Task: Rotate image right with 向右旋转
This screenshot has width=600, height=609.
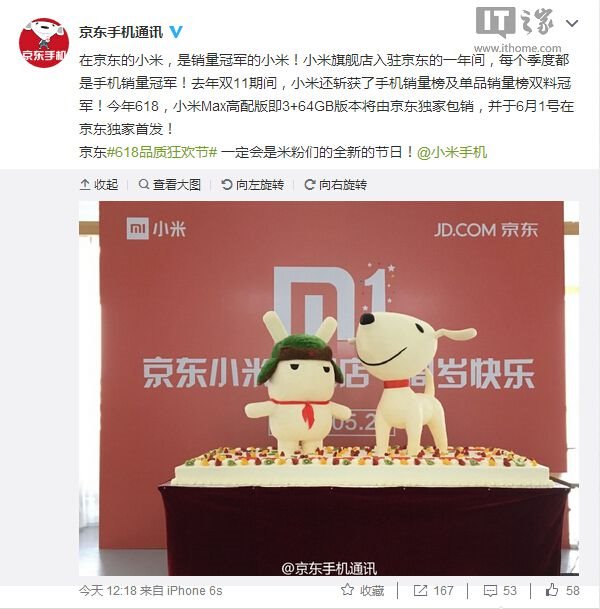Action: [336, 185]
